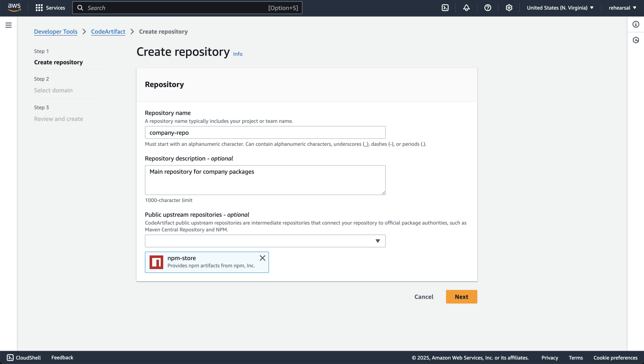
Task: Expand the public upstream repositories dropdown
Action: (x=265, y=241)
